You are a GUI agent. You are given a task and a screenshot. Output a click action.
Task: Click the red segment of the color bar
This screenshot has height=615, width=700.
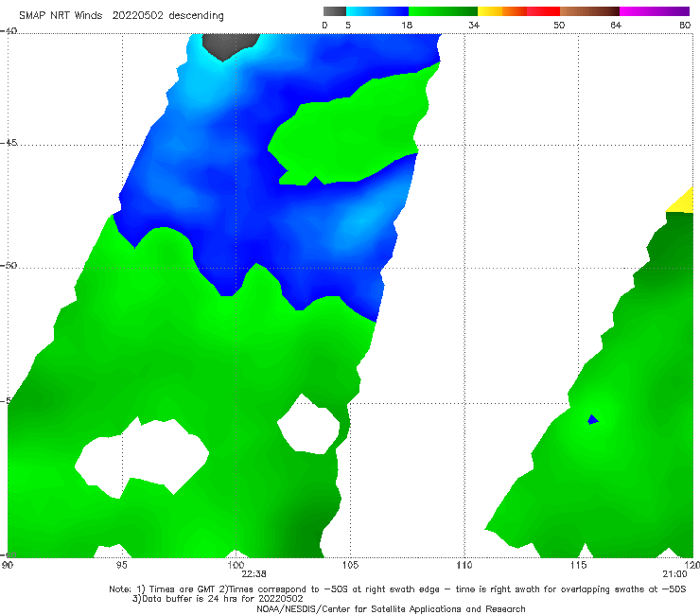543,11
